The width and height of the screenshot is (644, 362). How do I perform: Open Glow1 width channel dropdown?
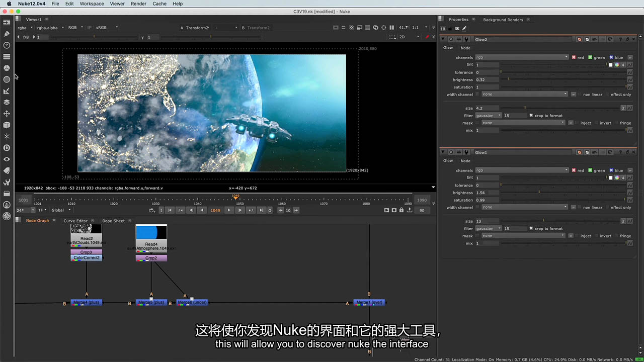pos(524,207)
